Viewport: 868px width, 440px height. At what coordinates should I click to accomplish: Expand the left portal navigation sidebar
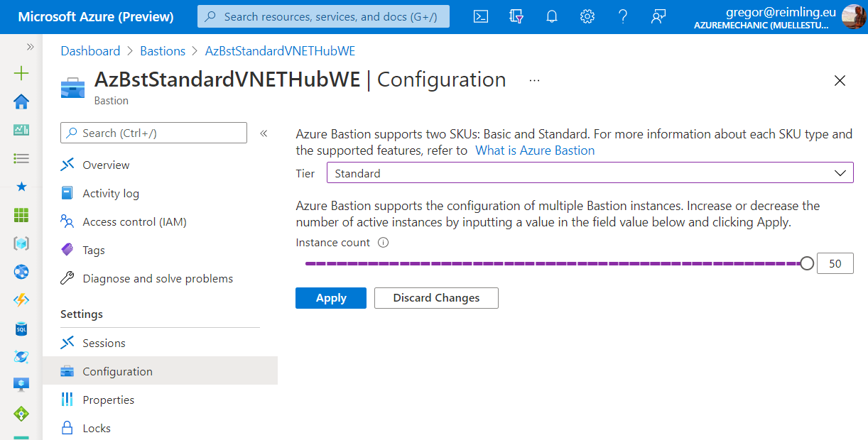pos(30,47)
